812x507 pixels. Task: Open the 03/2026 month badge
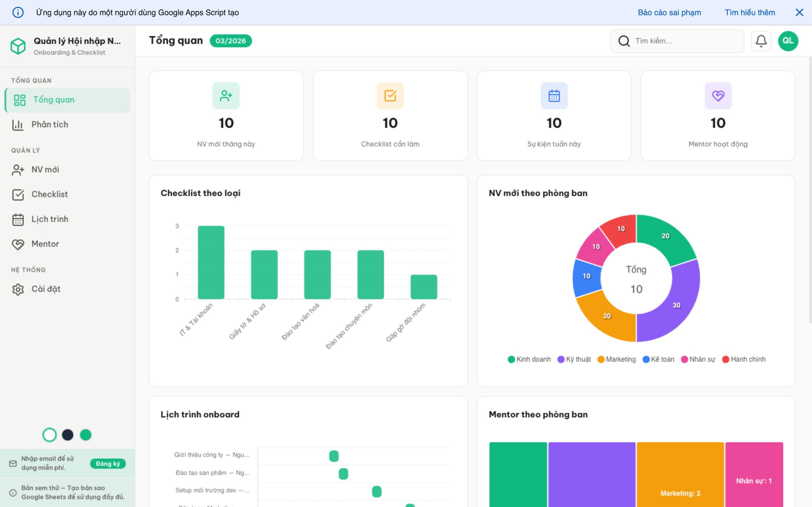[231, 41]
